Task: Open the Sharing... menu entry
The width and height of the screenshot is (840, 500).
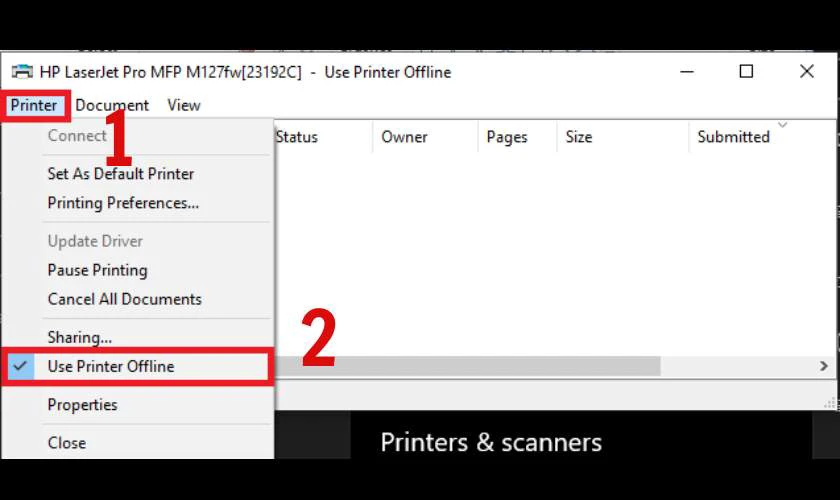Action: pyautogui.click(x=80, y=337)
